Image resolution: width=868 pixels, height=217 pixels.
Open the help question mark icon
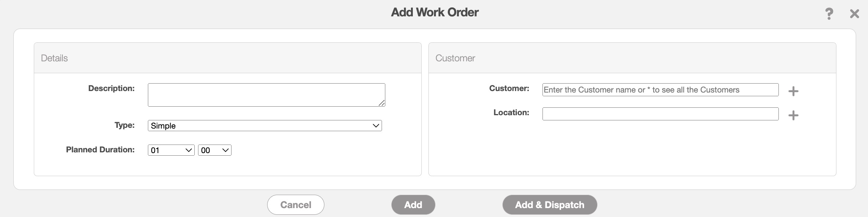(x=829, y=14)
